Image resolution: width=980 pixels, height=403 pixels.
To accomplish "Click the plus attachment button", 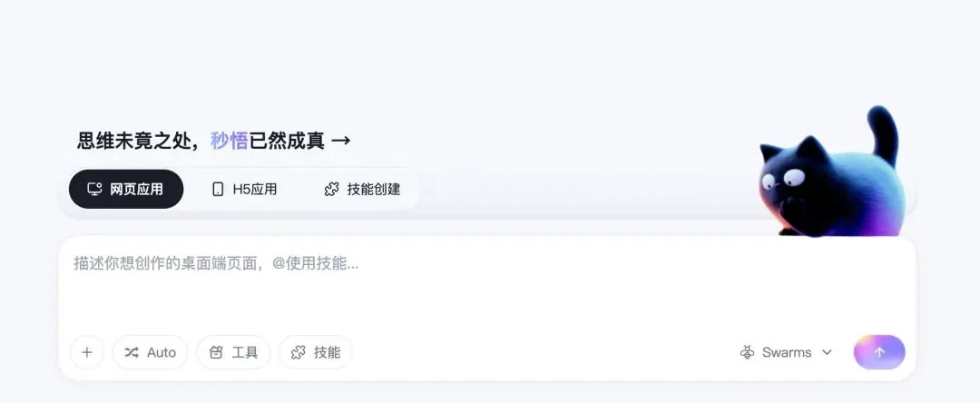I will (x=87, y=352).
